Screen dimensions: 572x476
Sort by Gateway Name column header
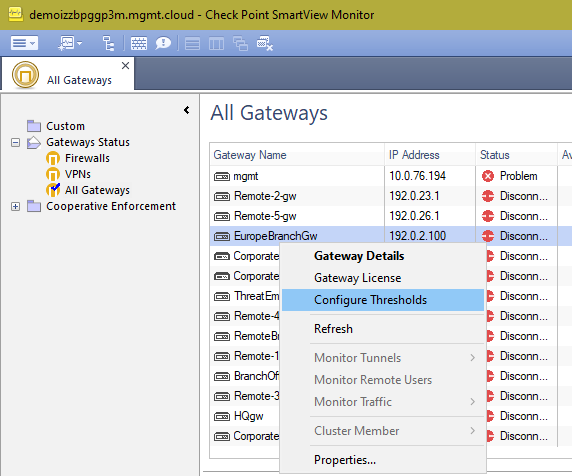(297, 155)
